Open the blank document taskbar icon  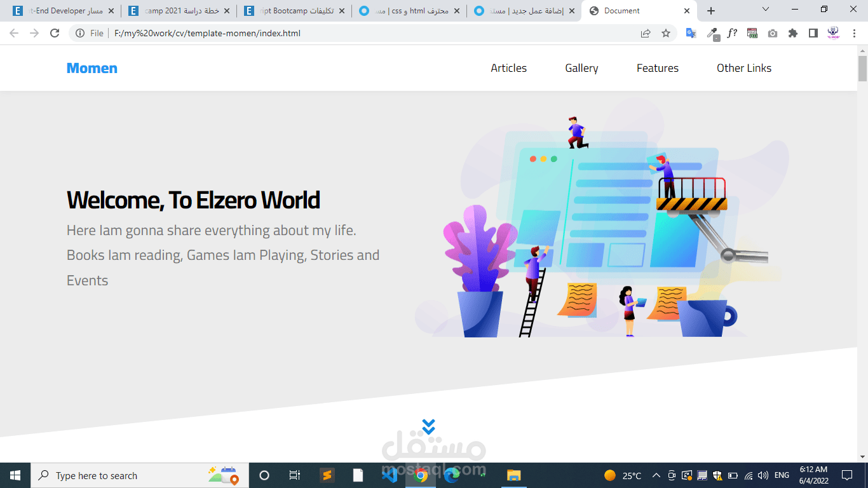pos(358,475)
